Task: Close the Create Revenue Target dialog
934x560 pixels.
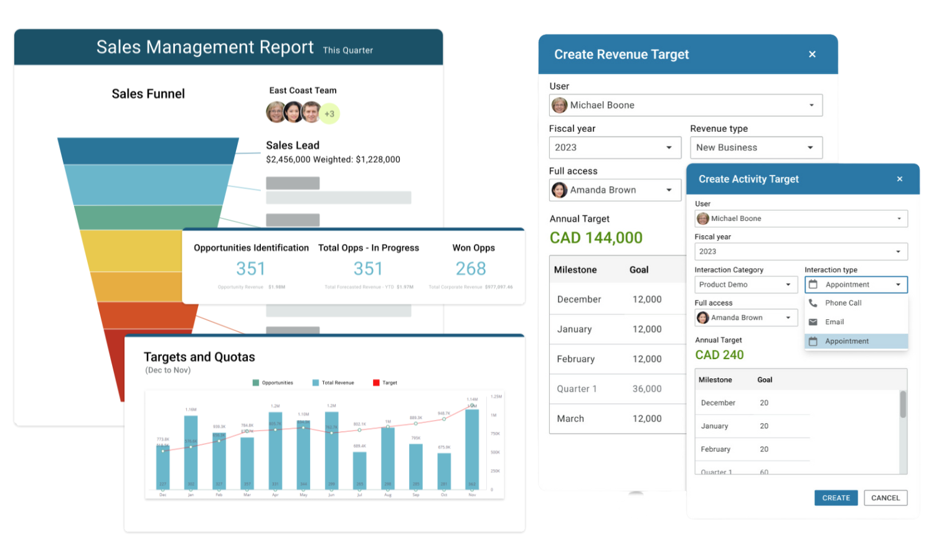Action: [x=812, y=54]
